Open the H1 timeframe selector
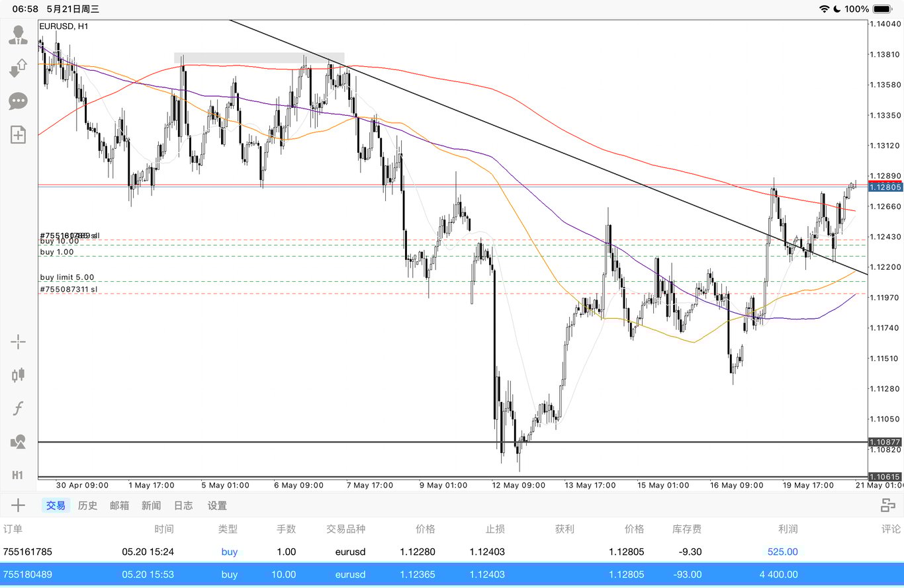Screen dimensions: 904x588 coord(18,475)
